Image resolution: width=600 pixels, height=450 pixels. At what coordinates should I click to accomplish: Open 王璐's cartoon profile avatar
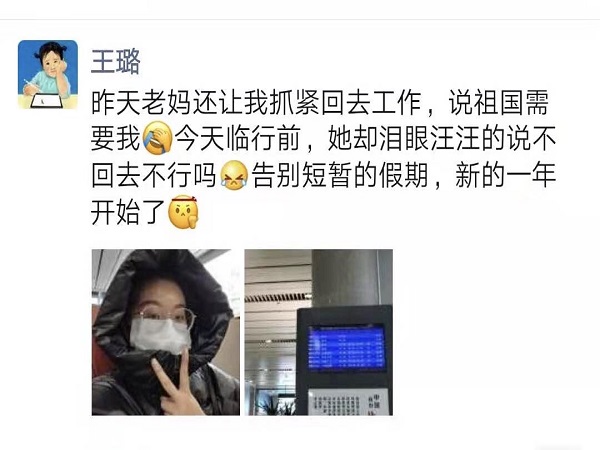click(x=48, y=75)
